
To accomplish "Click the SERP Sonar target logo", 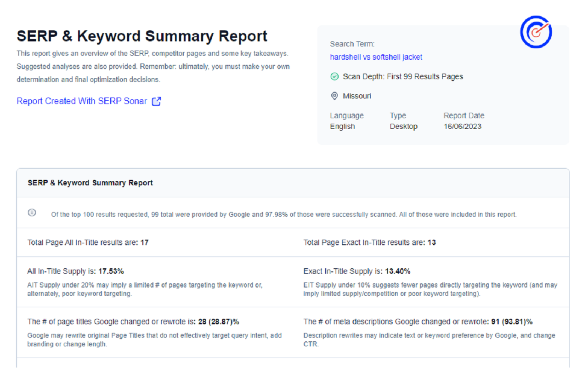I will (x=536, y=32).
